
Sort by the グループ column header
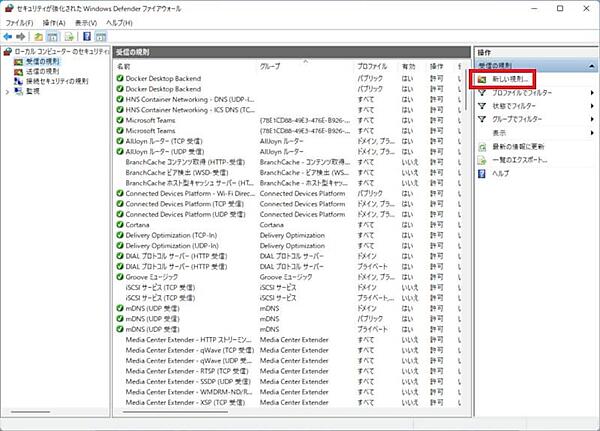click(270, 66)
